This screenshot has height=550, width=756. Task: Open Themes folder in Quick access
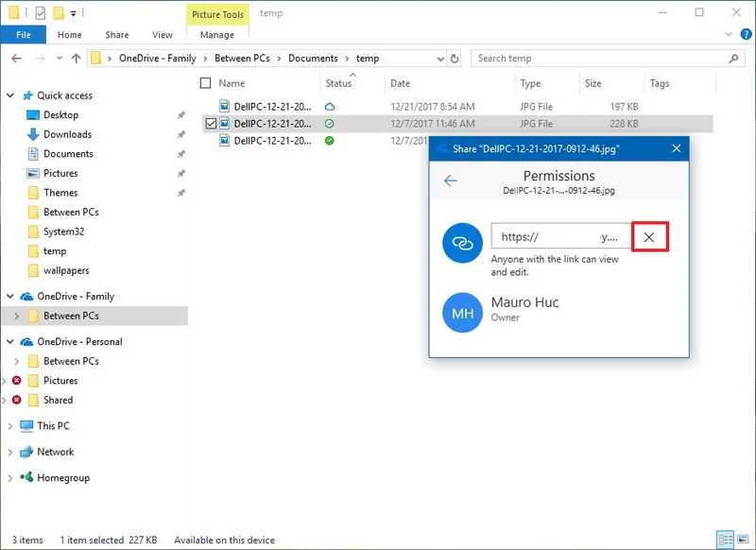pyautogui.click(x=60, y=193)
